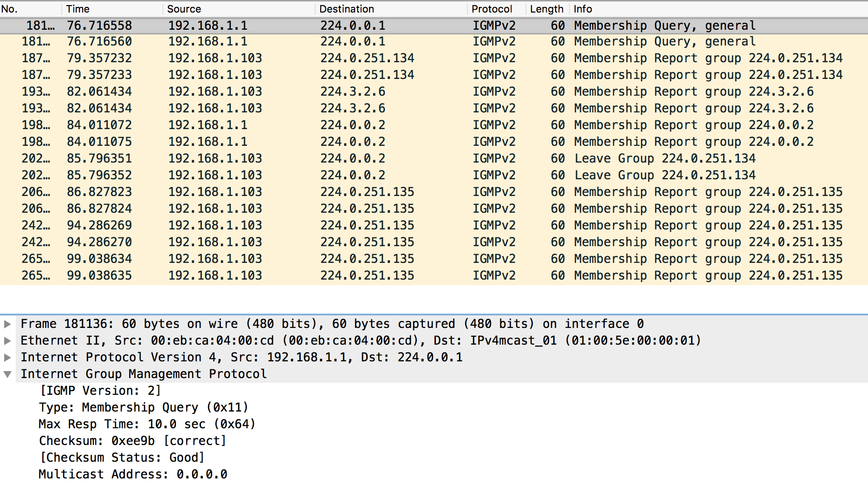Select the Checksum 0xee9b field
The height and width of the screenshot is (484, 868).
tap(132, 441)
